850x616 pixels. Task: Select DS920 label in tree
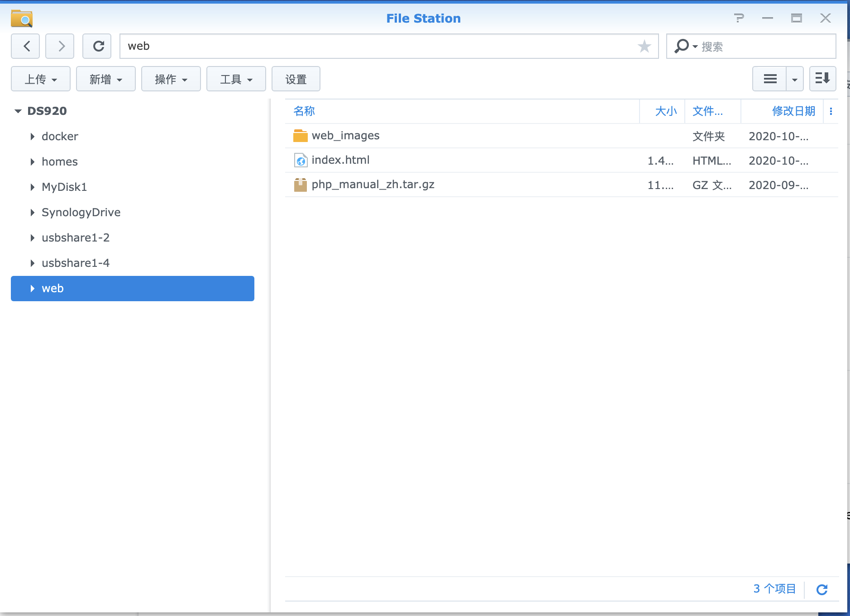(x=47, y=111)
